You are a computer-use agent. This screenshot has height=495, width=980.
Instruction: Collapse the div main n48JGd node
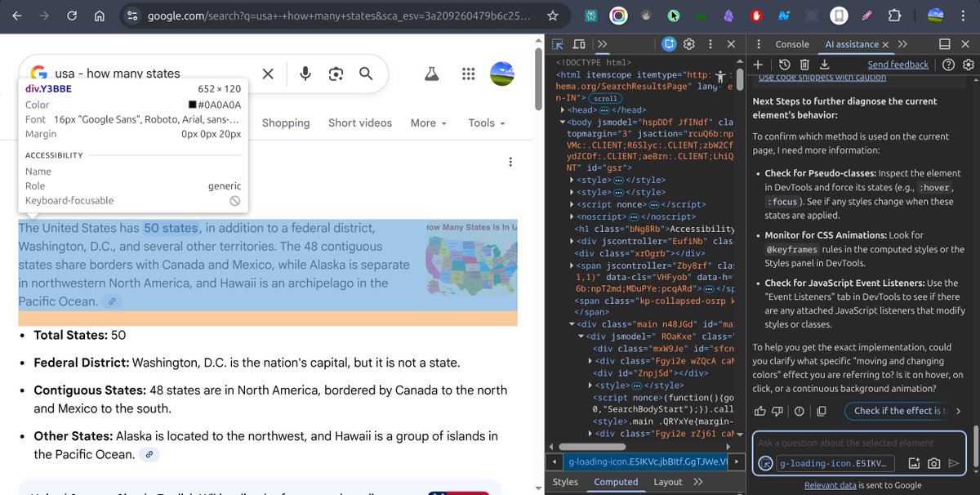[572, 324]
